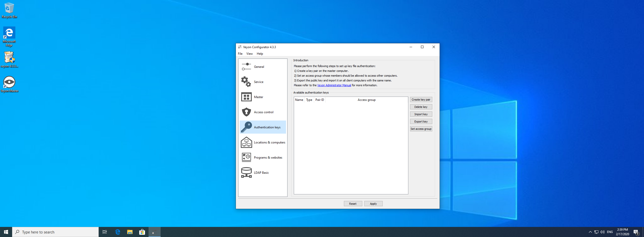Select the "General" label in the sidebar
This screenshot has width=644, height=237.
tap(259, 67)
